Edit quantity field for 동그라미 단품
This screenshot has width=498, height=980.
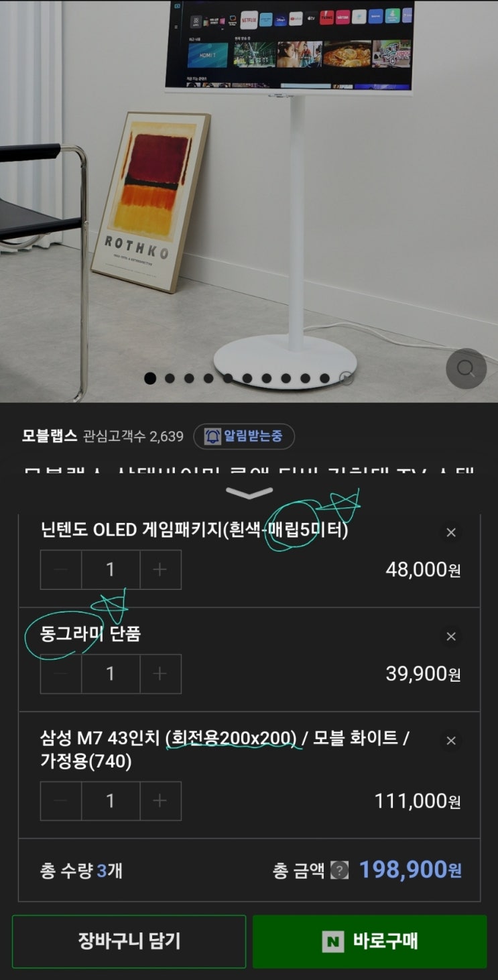coord(111,674)
